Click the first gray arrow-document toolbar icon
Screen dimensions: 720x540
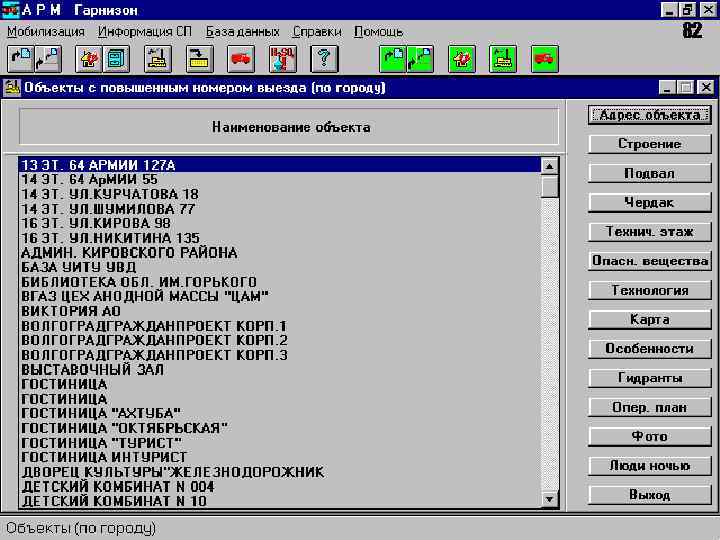[21, 59]
